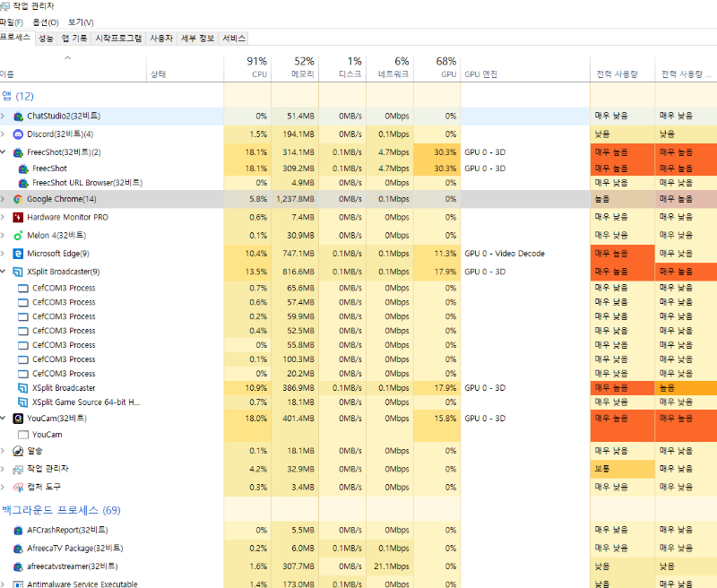Click the YouCam child window icon
The width and height of the screenshot is (717, 588).
(x=23, y=435)
